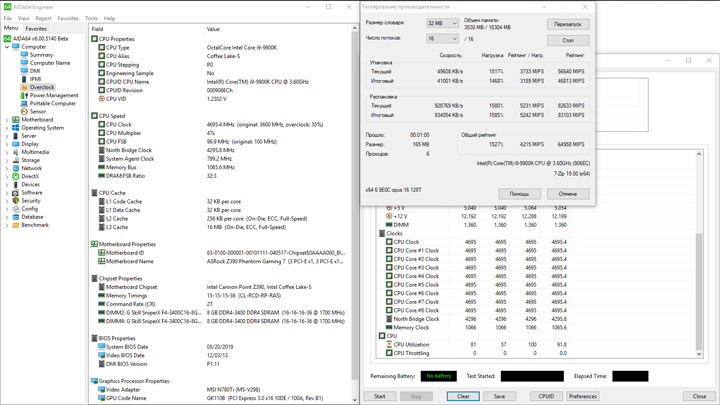The width and height of the screenshot is (720, 405).
Task: Select the Portable Computer icon
Action: tap(24, 103)
